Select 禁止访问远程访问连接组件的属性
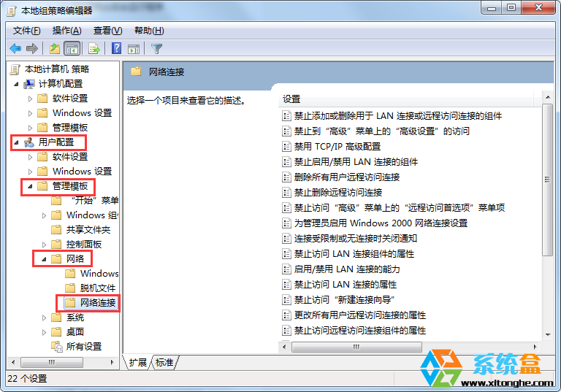 [360, 331]
